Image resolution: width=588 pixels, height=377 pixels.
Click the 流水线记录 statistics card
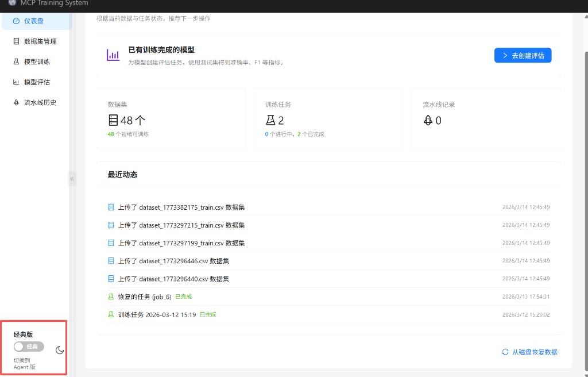pos(486,118)
